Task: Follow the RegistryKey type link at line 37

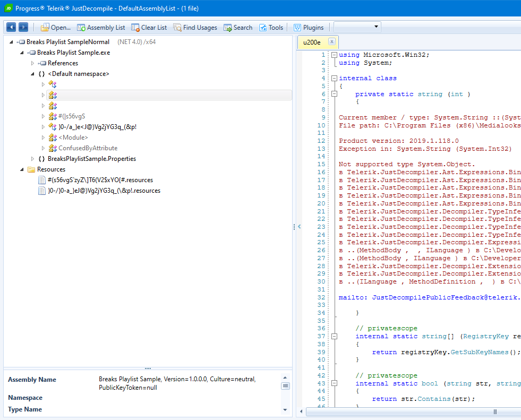Action: click(486, 336)
